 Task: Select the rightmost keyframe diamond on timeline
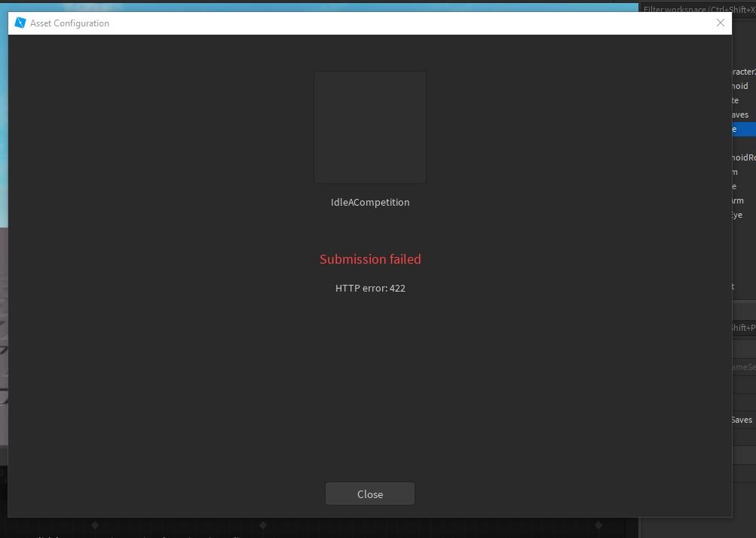point(598,524)
